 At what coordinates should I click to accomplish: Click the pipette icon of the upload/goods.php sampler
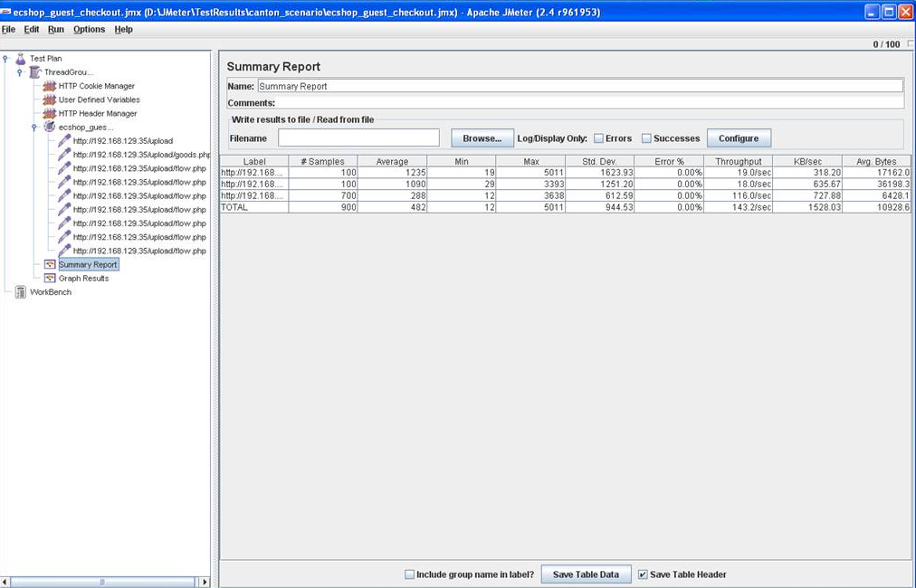[x=64, y=154]
